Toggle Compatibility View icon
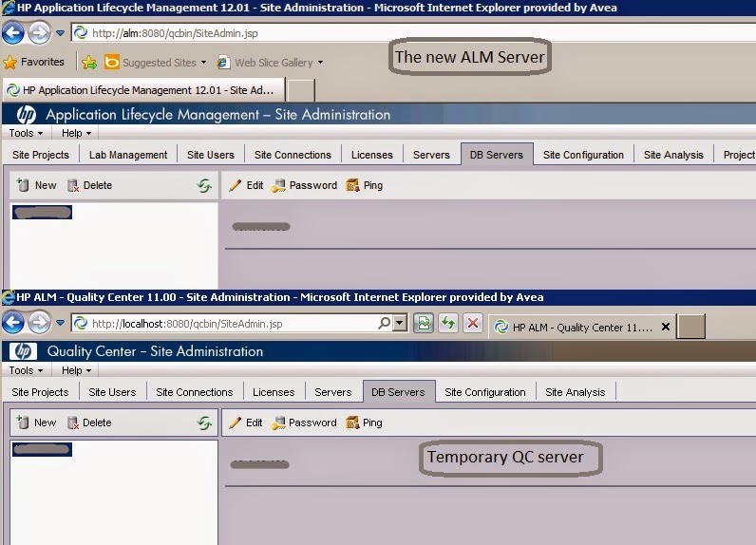This screenshot has height=545, width=756. (424, 323)
